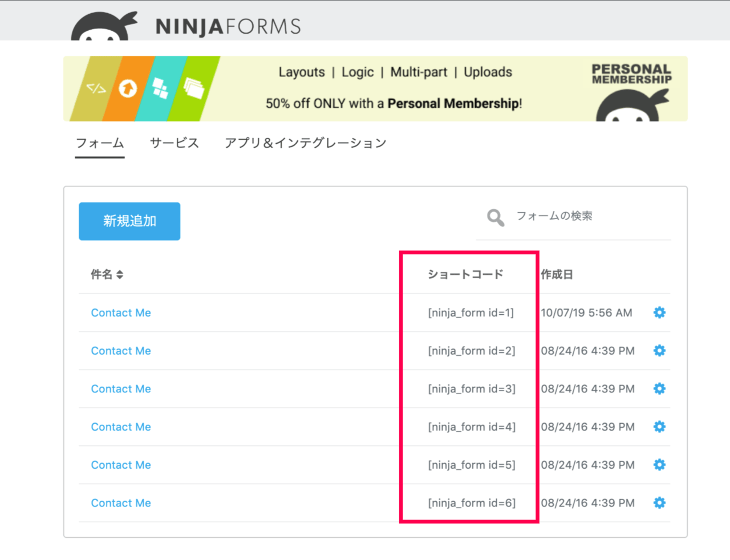Click shortcode [ninja_form id=6]

(472, 503)
